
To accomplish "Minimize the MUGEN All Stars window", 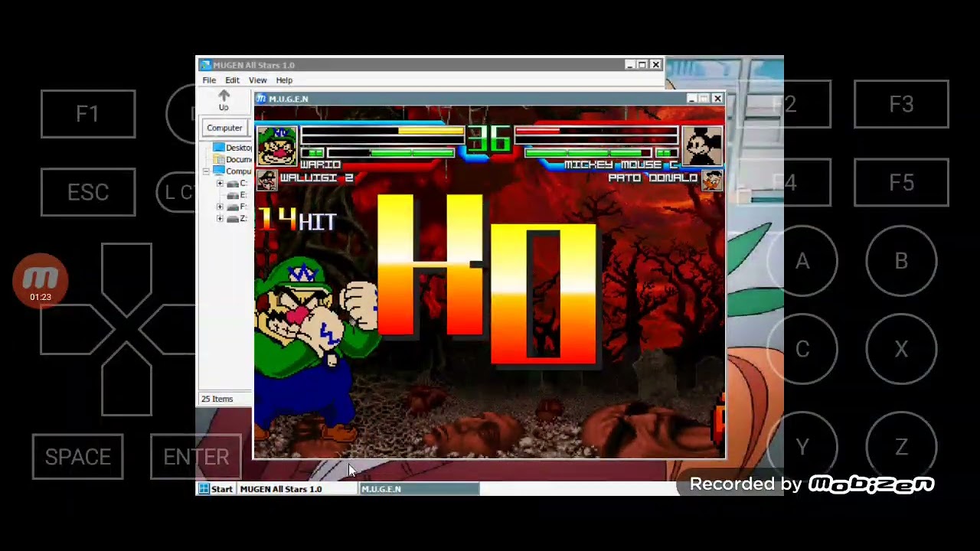I will tap(629, 65).
